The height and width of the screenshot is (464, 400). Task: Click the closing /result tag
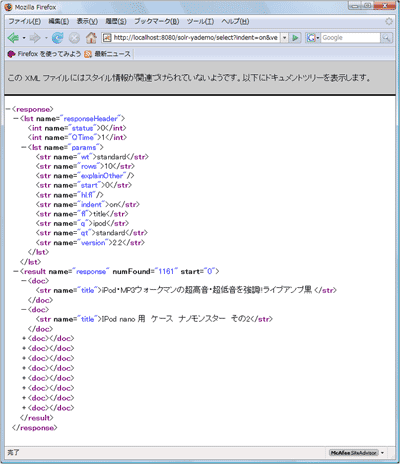(37, 418)
